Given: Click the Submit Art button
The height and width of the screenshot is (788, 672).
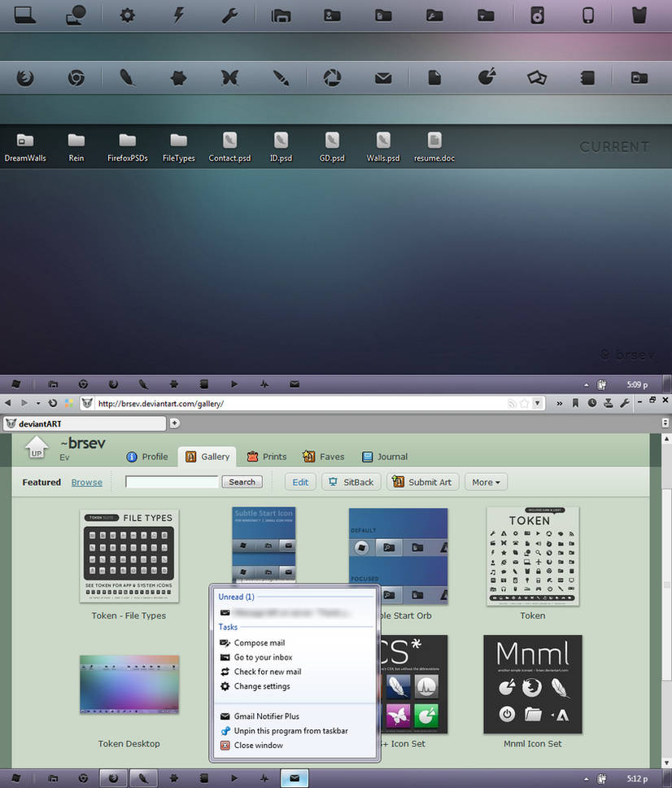Looking at the screenshot, I should tap(423, 482).
